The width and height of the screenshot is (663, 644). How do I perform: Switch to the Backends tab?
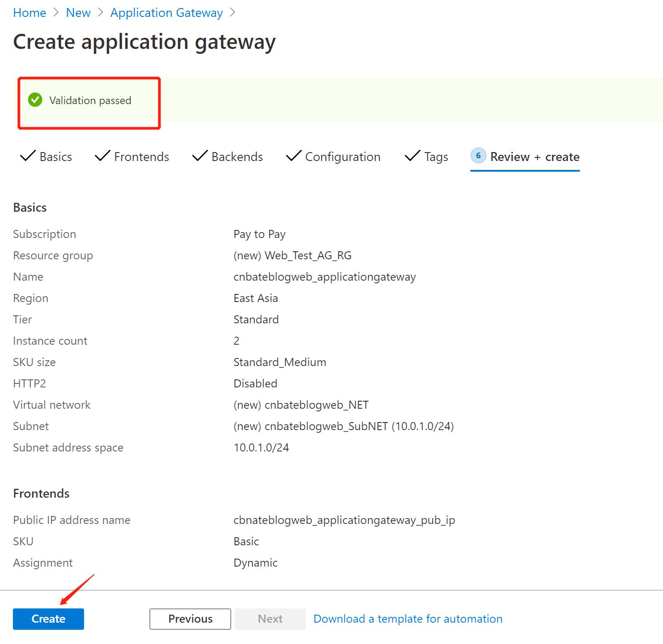click(x=237, y=157)
